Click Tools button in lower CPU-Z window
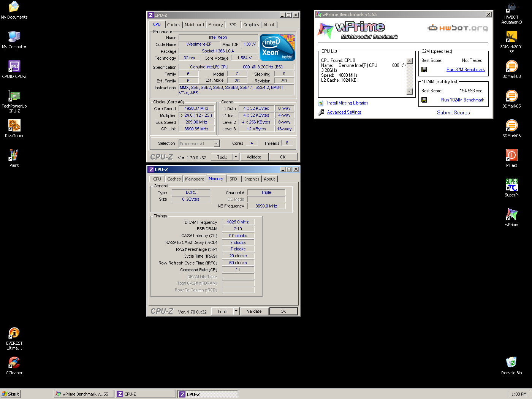532x399 pixels. pos(222,311)
